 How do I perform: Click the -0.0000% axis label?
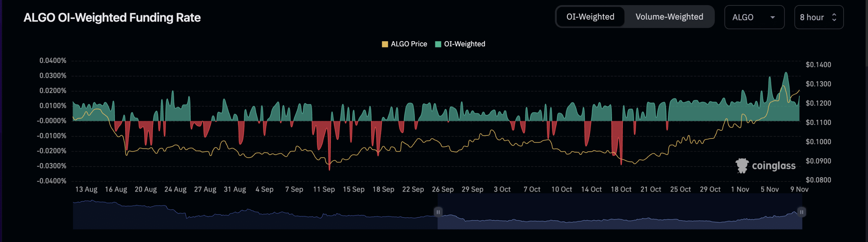click(x=52, y=121)
